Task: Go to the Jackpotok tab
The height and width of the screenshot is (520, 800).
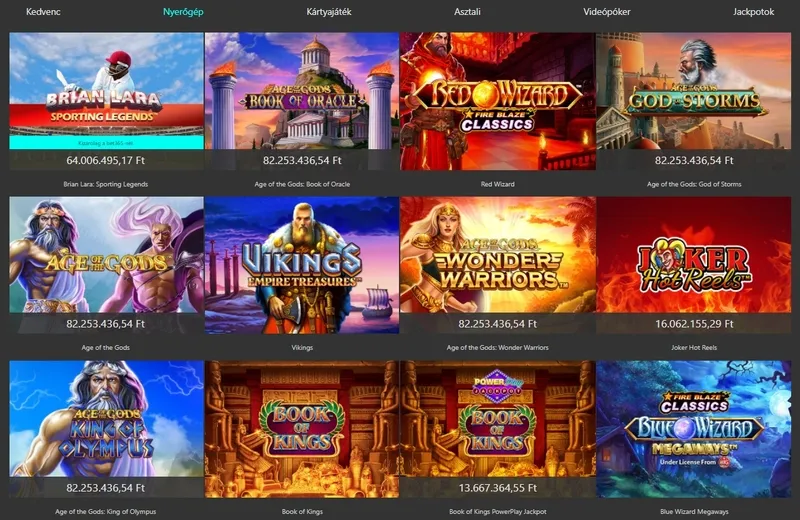Action: 754,12
